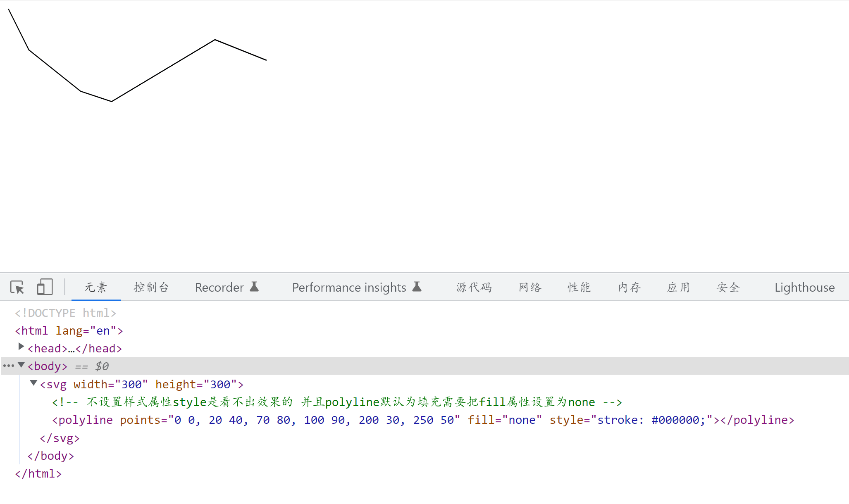This screenshot has height=504, width=849.
Task: Toggle device emulation toolbar icon
Action: tap(45, 287)
